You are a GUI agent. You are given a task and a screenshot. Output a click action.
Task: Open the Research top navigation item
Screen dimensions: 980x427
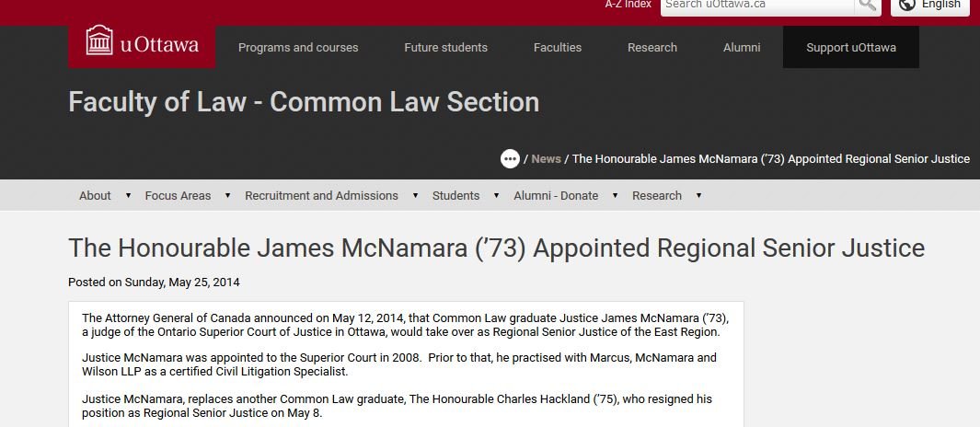click(652, 48)
